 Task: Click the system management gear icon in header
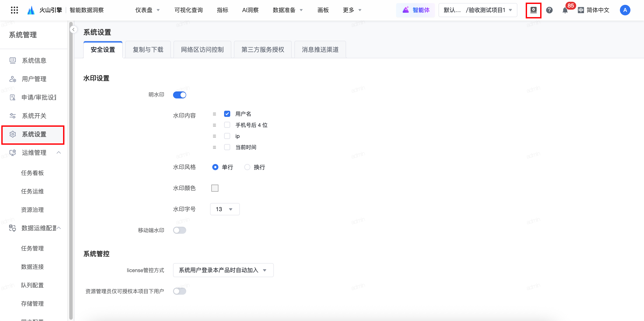click(x=533, y=10)
